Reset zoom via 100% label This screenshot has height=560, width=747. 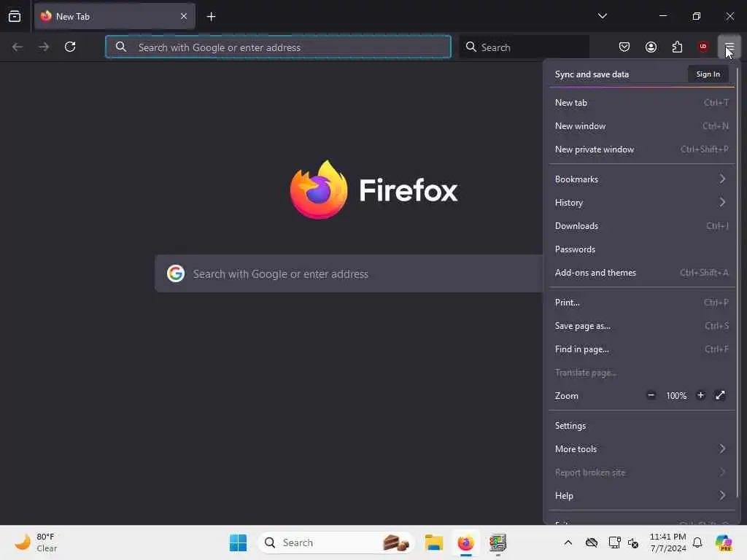[676, 396]
